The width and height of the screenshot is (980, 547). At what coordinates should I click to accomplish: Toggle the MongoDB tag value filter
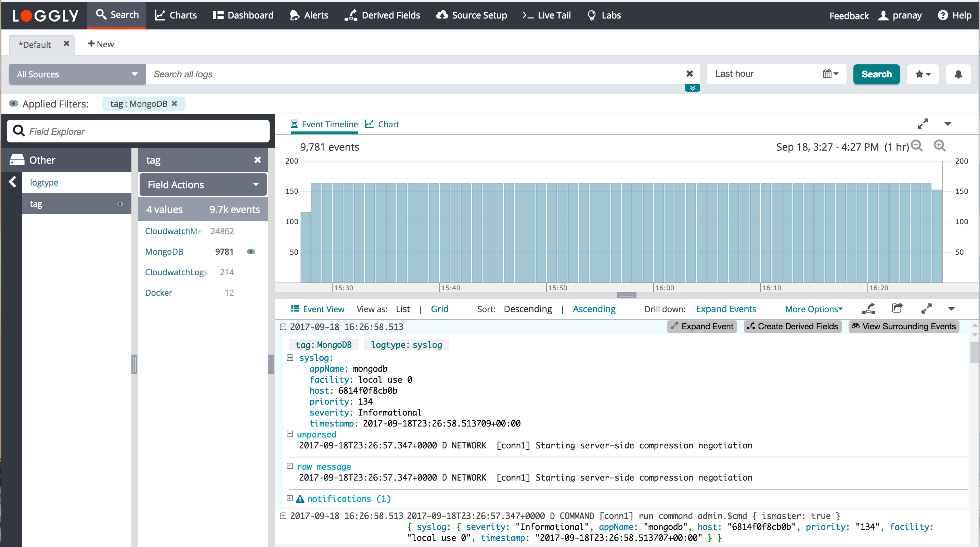click(251, 252)
